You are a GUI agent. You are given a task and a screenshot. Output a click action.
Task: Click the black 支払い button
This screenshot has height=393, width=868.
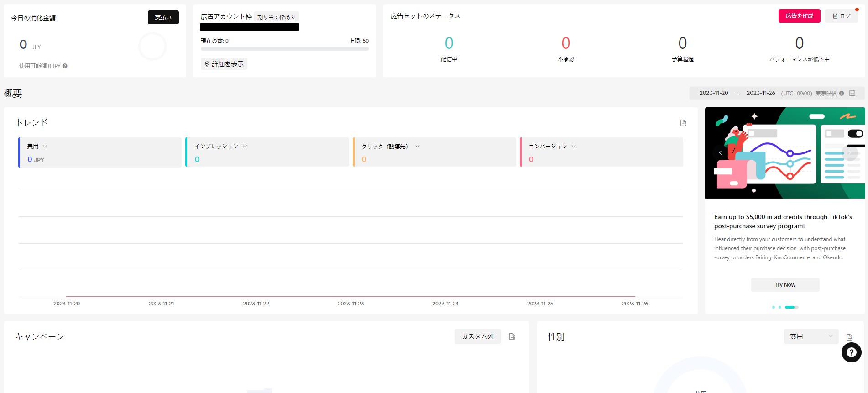coord(163,17)
